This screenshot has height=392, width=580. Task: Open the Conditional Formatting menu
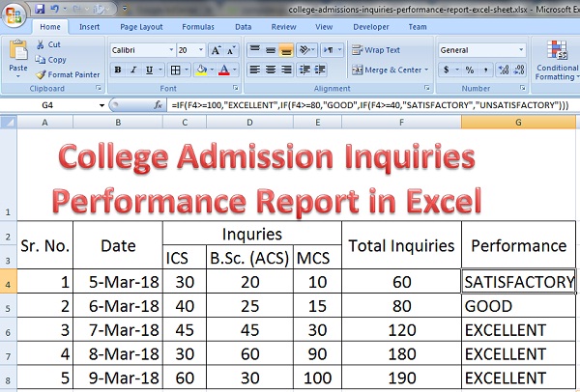point(557,61)
